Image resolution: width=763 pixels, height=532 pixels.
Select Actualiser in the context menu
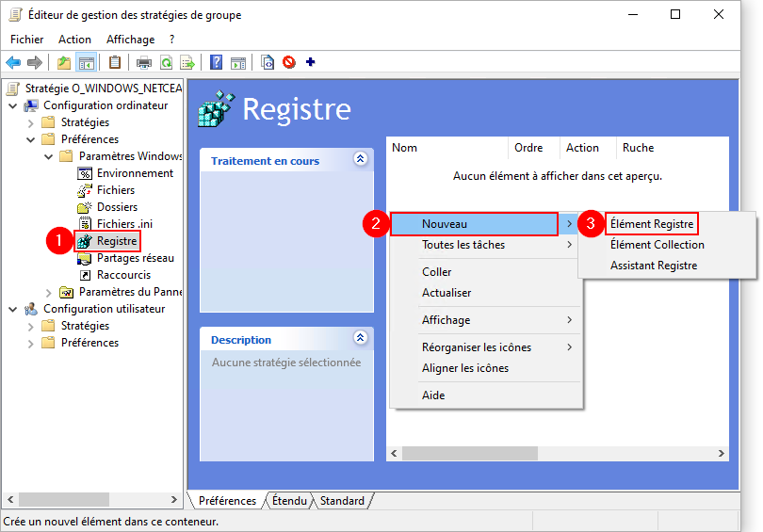[486, 293]
